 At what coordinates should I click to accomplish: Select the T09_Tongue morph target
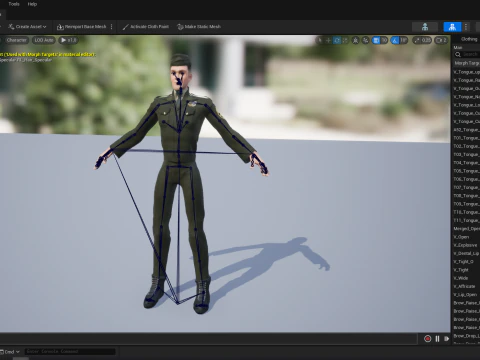pyautogui.click(x=466, y=204)
